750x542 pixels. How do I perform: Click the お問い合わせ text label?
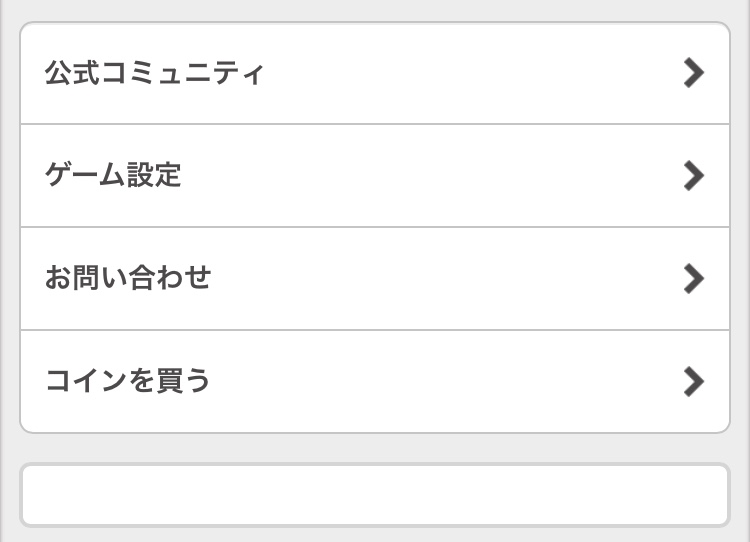coord(128,278)
